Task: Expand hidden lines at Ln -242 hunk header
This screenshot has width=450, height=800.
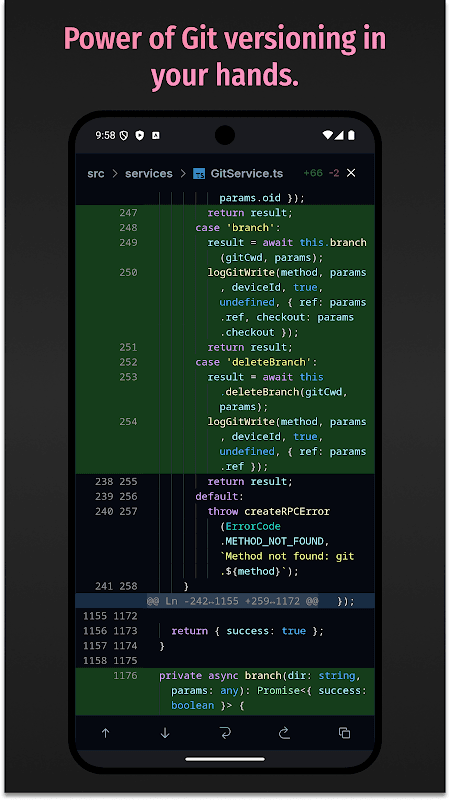Action: coord(232,601)
